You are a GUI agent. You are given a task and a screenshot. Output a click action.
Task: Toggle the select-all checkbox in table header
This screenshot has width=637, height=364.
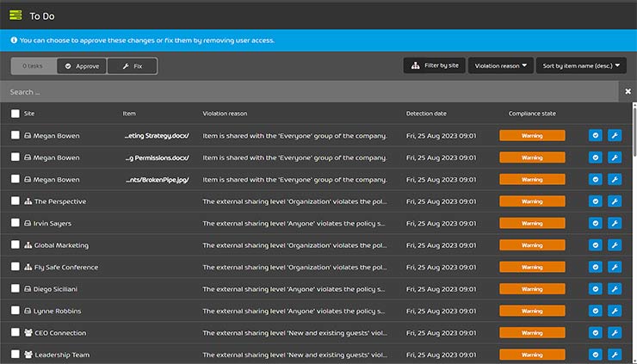(15, 114)
